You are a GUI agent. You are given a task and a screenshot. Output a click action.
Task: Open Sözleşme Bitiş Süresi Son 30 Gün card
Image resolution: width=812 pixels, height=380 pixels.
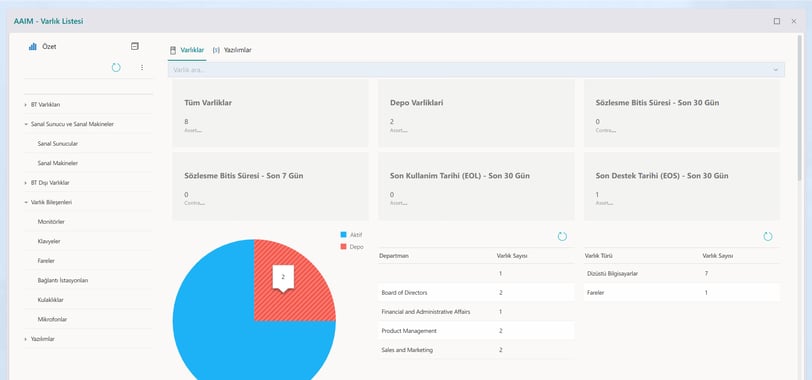coord(682,113)
